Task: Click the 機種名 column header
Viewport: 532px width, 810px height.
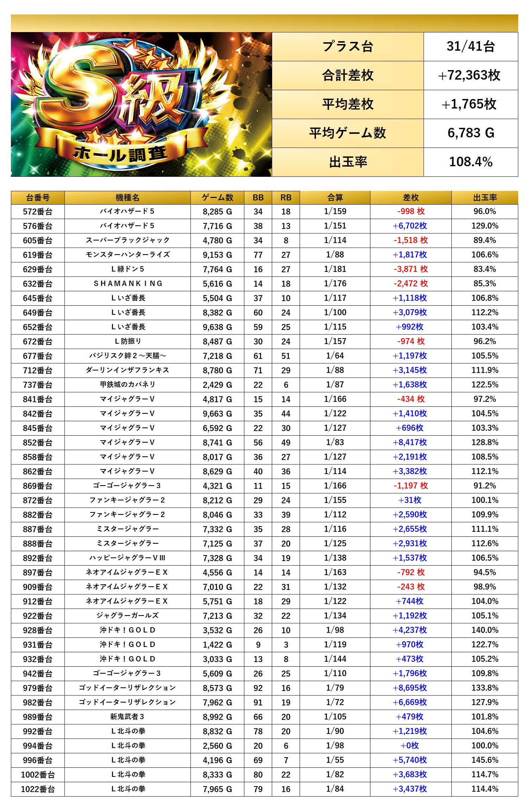Action: 127,198
